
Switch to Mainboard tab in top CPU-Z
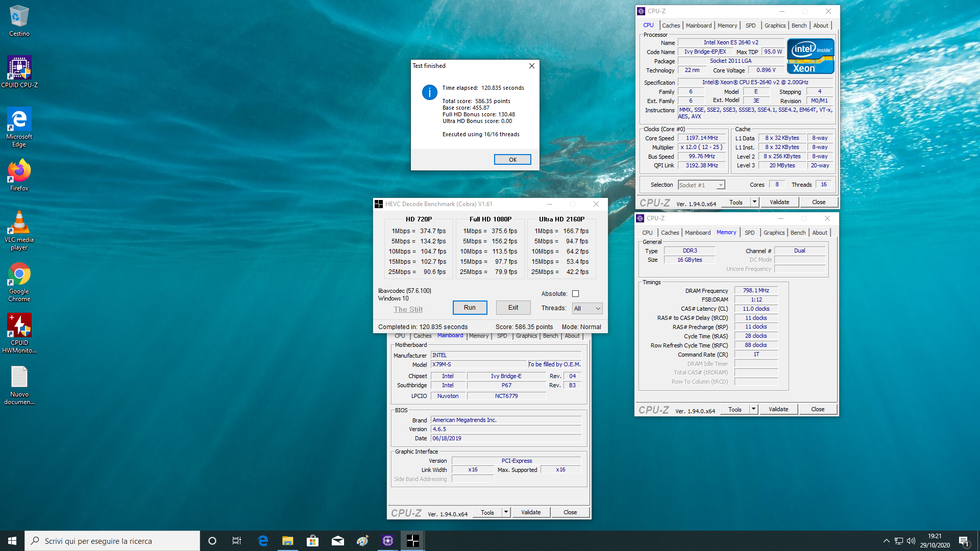pos(699,26)
